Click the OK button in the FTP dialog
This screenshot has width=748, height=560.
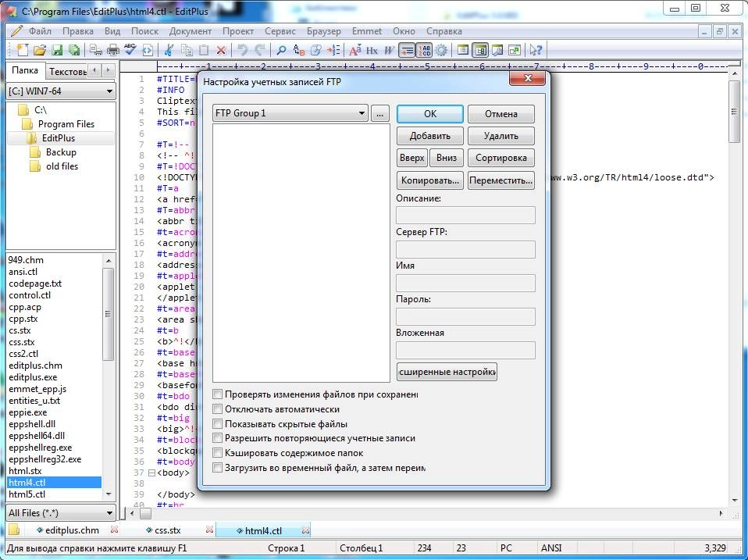pos(429,113)
